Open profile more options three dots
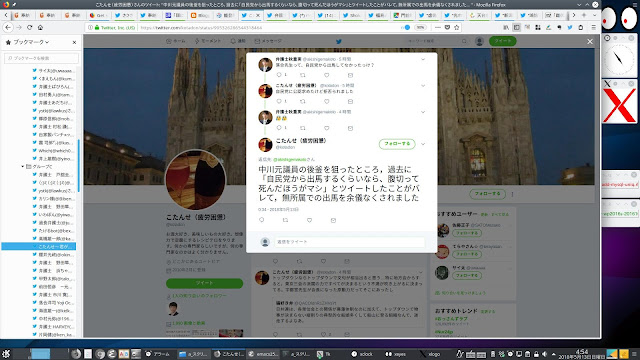Screen dimensions: 640x360 click(x=512, y=194)
